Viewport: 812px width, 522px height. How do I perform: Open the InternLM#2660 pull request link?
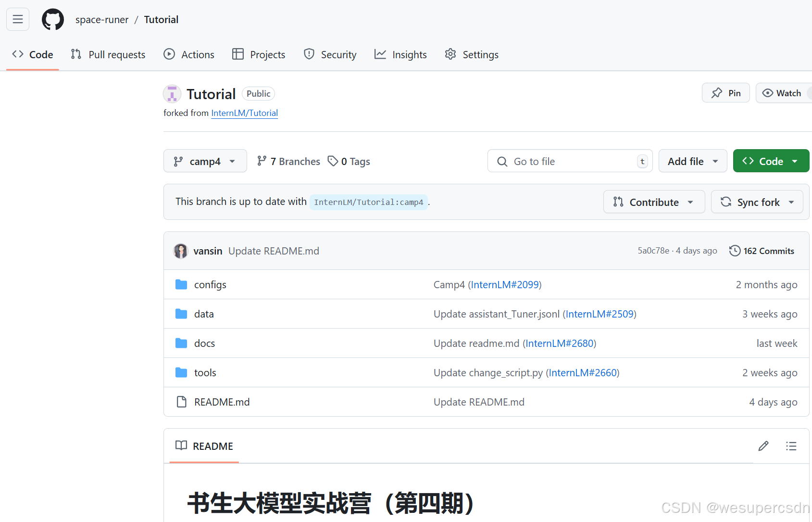tap(583, 372)
